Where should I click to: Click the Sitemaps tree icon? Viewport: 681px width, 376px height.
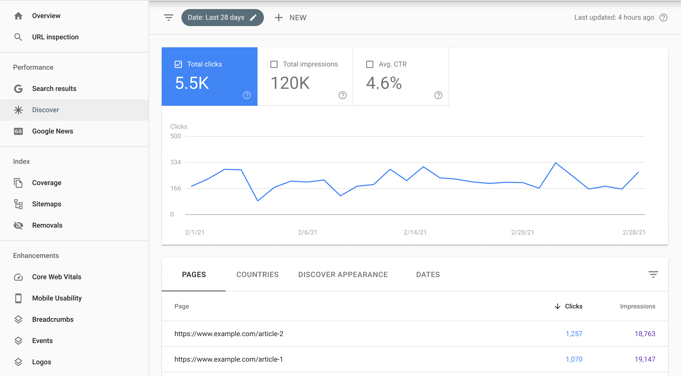pyautogui.click(x=18, y=204)
